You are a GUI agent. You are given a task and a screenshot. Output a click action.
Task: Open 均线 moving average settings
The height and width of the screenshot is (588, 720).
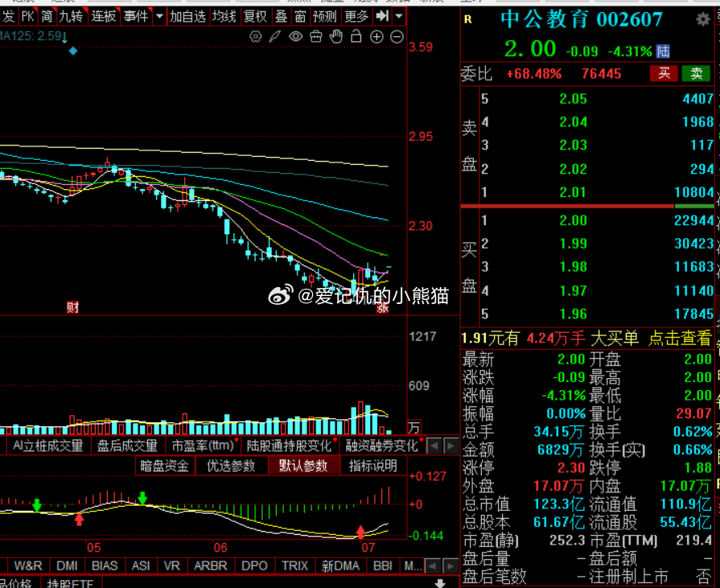click(224, 17)
